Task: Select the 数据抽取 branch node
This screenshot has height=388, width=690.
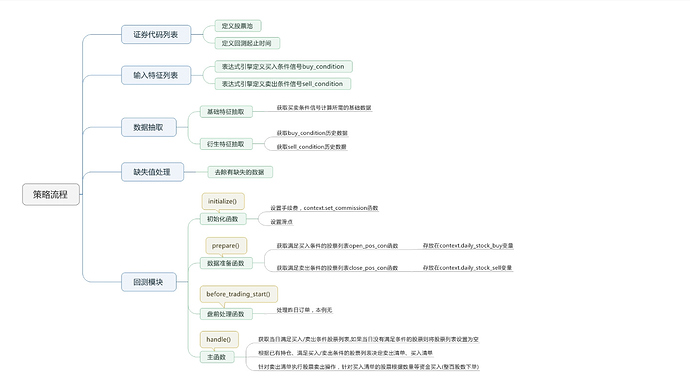Action: [149, 127]
